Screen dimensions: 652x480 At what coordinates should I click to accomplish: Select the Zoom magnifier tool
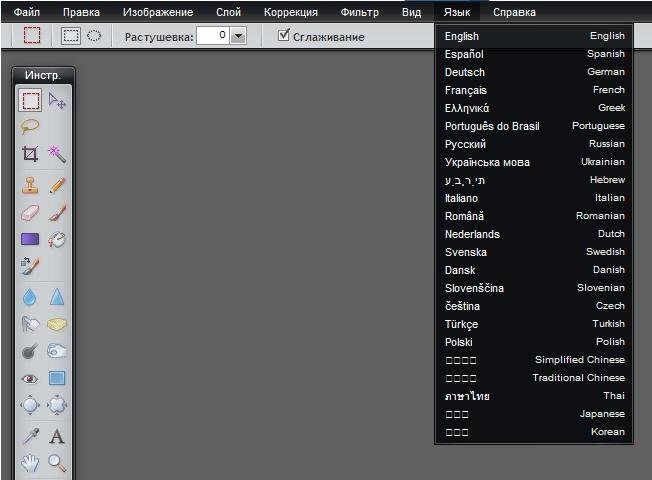coord(57,462)
